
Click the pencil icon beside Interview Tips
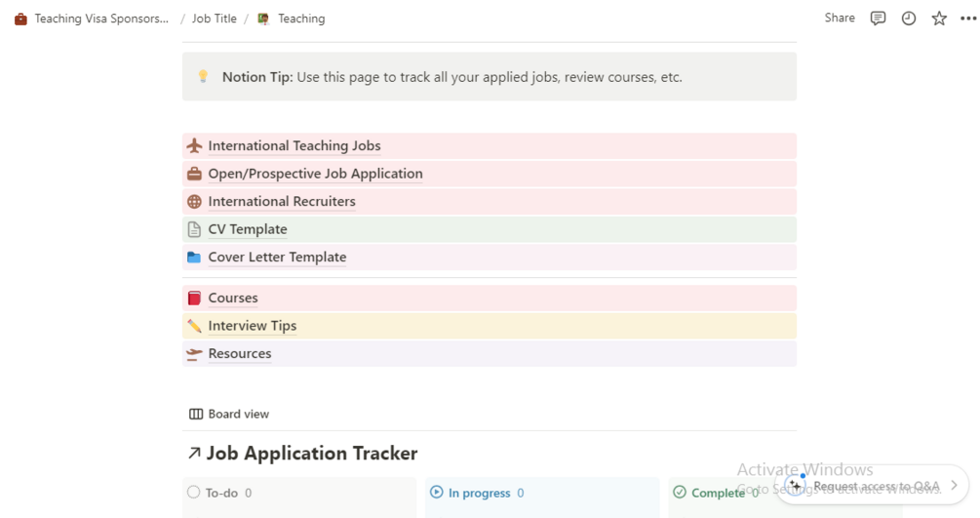(x=194, y=326)
